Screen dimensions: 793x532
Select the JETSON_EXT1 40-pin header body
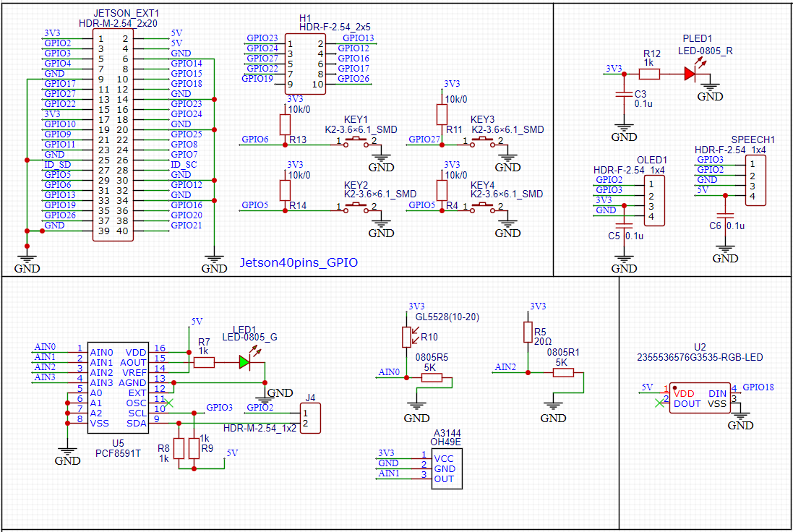(x=113, y=135)
